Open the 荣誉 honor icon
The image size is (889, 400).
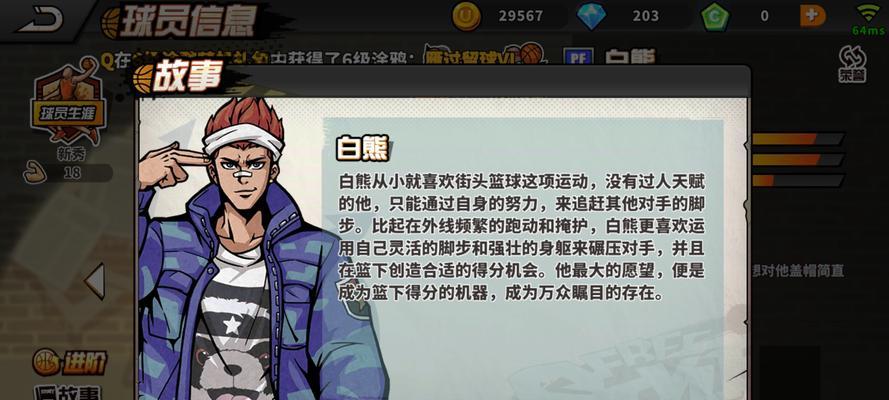coord(852,64)
